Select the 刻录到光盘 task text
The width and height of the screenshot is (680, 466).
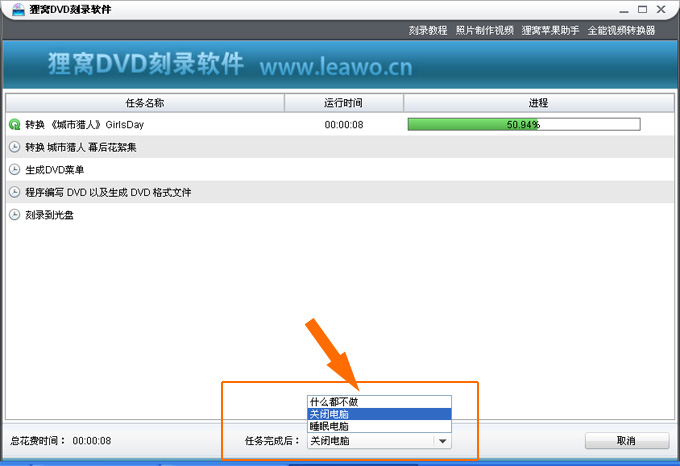click(49, 215)
